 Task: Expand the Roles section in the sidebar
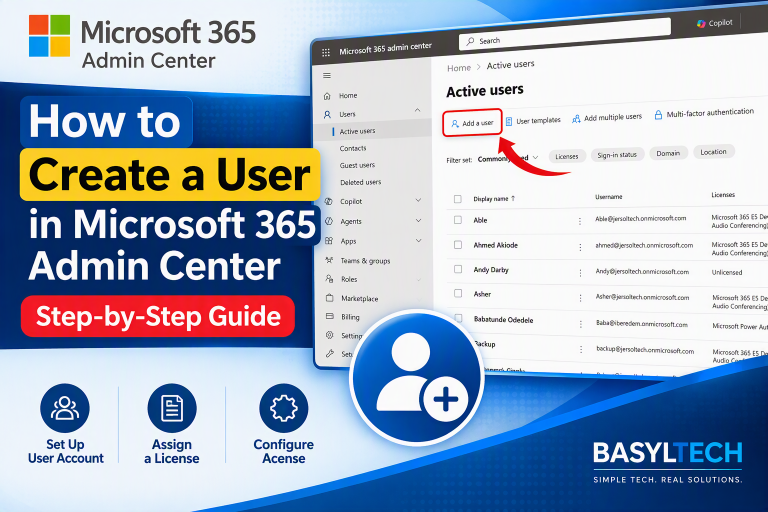pos(418,279)
